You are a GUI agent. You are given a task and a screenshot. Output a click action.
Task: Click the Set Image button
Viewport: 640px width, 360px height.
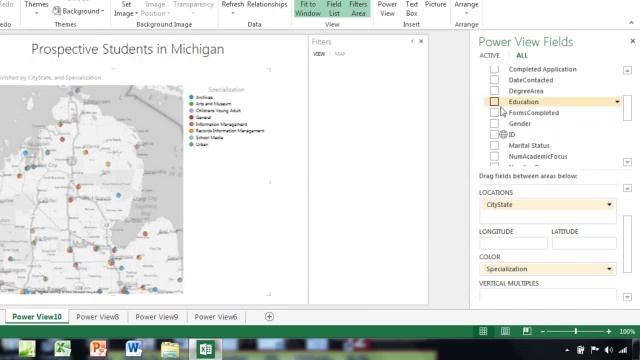(x=126, y=9)
